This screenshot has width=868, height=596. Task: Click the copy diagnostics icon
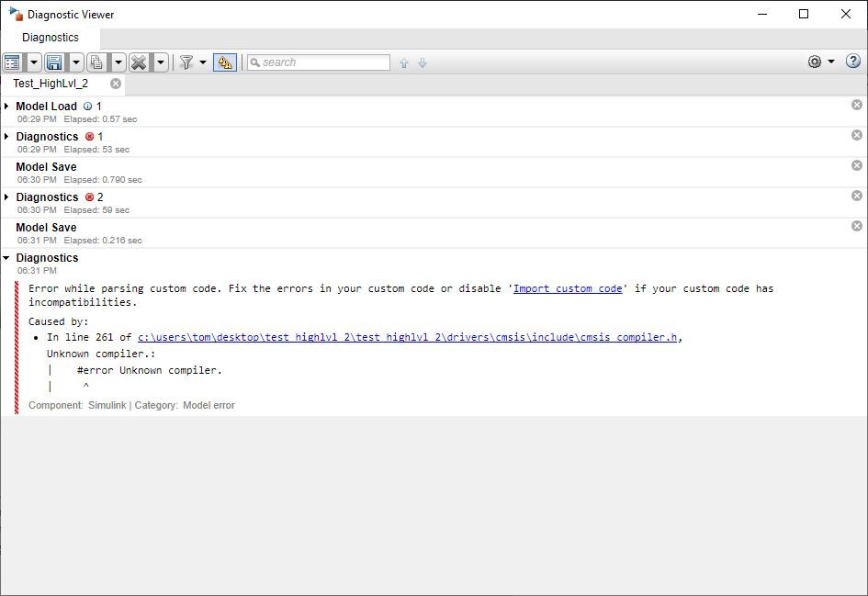click(96, 62)
